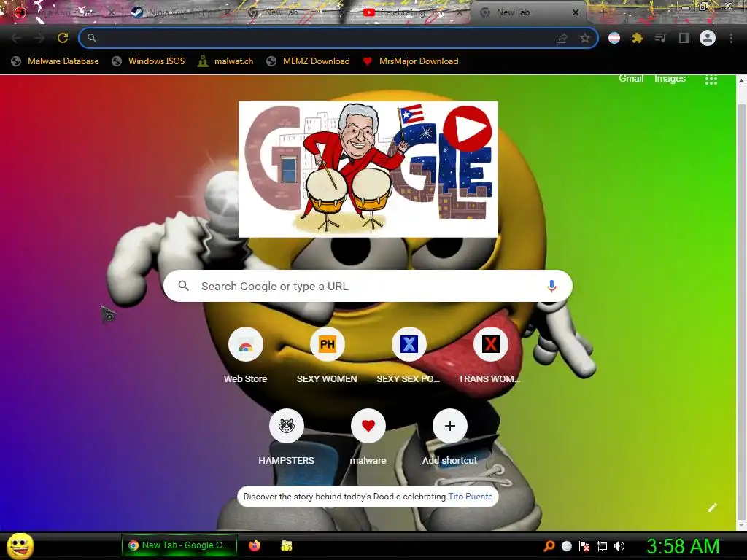Open the Windows ISOS bookmark

[x=148, y=61]
